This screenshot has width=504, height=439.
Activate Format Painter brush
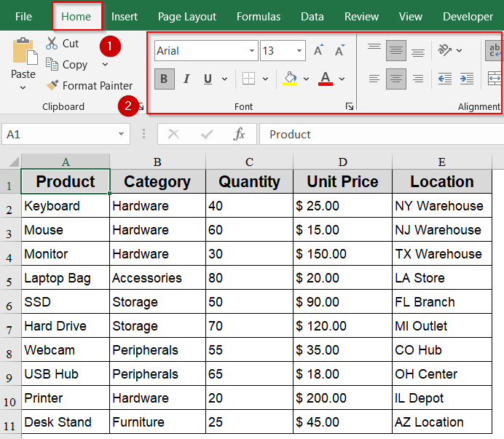pyautogui.click(x=52, y=85)
